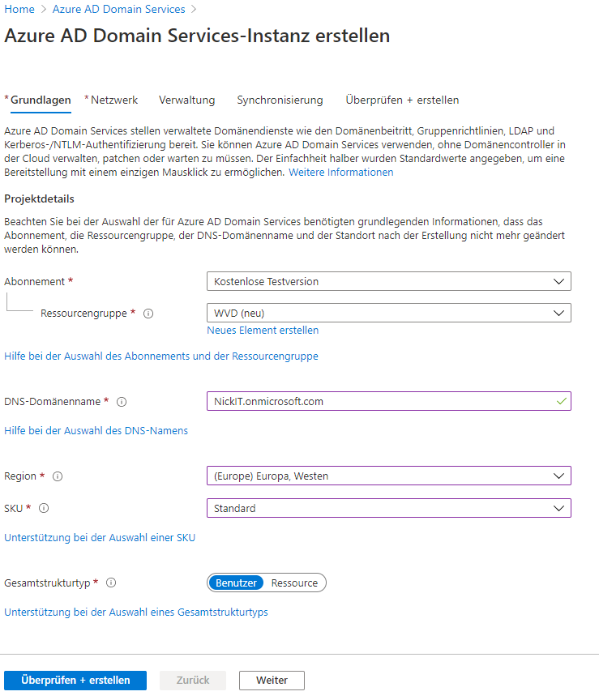The height and width of the screenshot is (700, 599).
Task: Expand the Ressourcengruppe dropdown
Action: point(388,313)
